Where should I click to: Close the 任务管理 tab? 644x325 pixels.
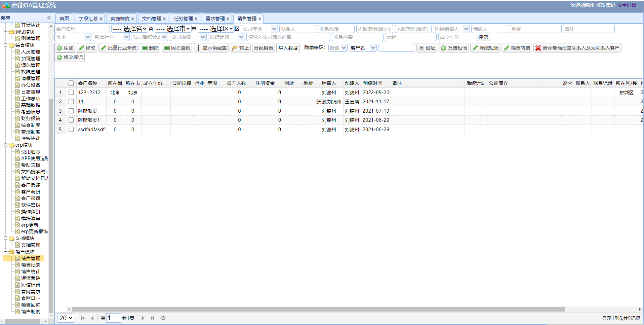(196, 19)
